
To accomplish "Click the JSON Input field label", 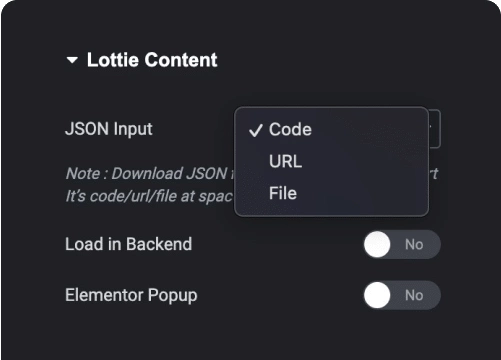I will coord(109,129).
